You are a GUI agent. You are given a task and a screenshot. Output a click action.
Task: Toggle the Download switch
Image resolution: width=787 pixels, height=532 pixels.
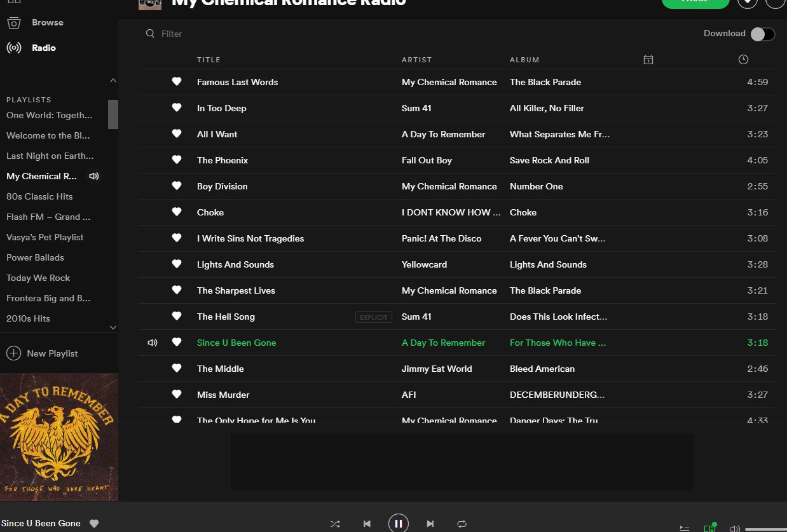click(762, 34)
